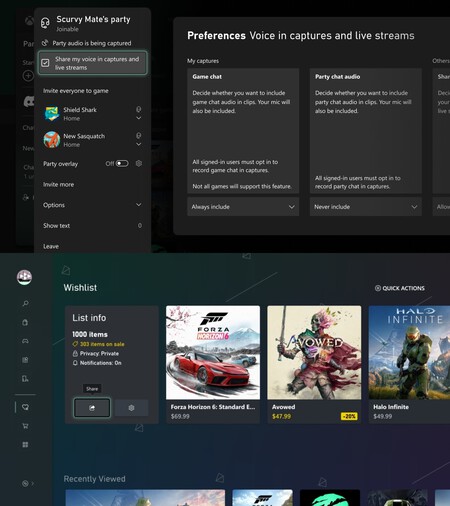Screen dimensions: 450x506
Task: Click the Avowed $47.99 price
Action: (x=281, y=416)
